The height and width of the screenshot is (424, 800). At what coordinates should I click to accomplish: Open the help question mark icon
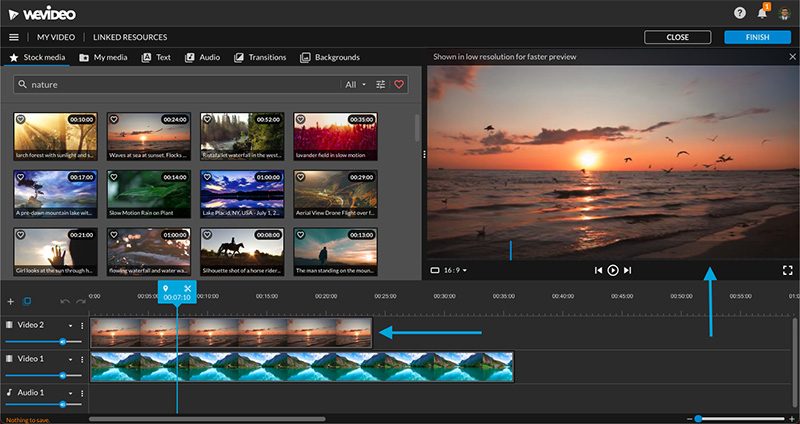tap(740, 13)
